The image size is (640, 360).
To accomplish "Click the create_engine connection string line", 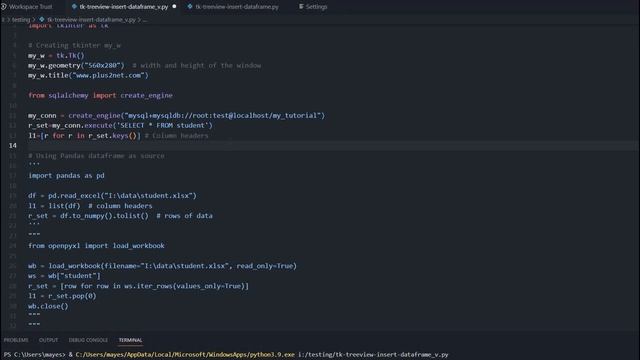I will click(176, 116).
